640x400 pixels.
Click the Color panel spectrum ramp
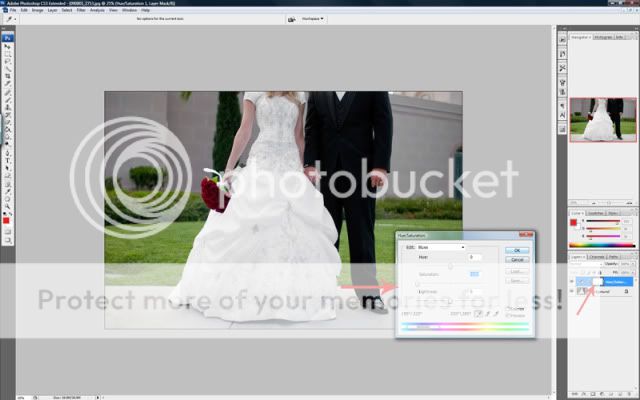(602, 245)
